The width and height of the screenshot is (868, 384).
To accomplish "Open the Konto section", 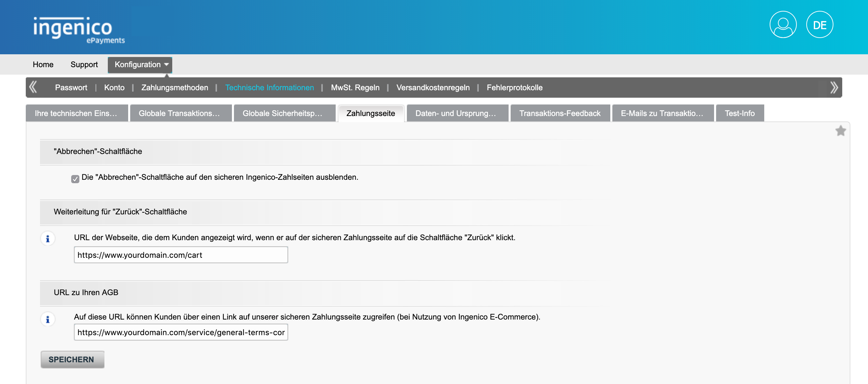I will pyautogui.click(x=114, y=88).
